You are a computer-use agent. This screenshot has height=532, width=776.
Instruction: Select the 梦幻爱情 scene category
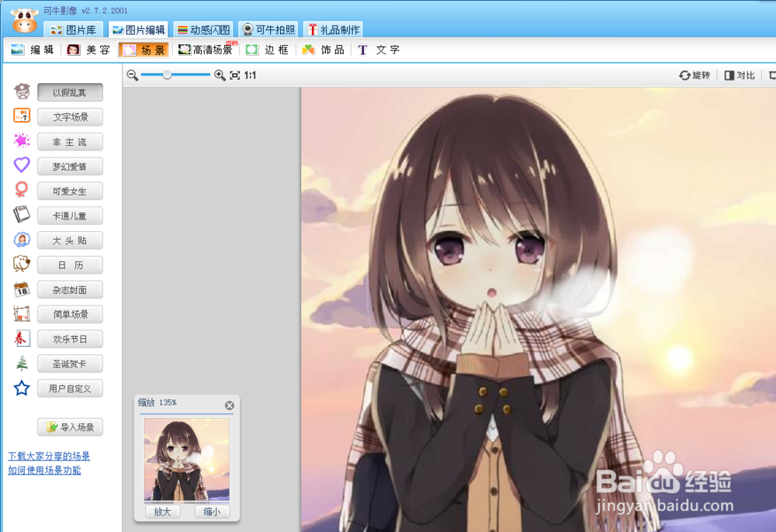click(71, 167)
